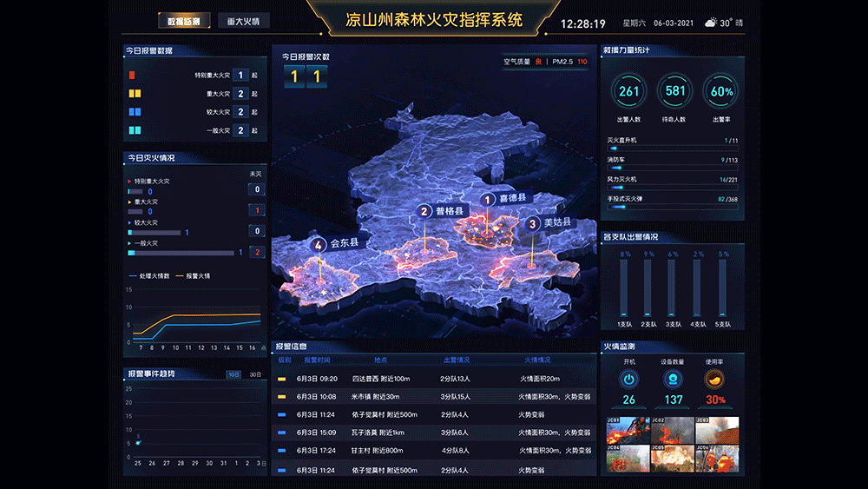Open the JC02 camera thumbnail

tap(673, 430)
